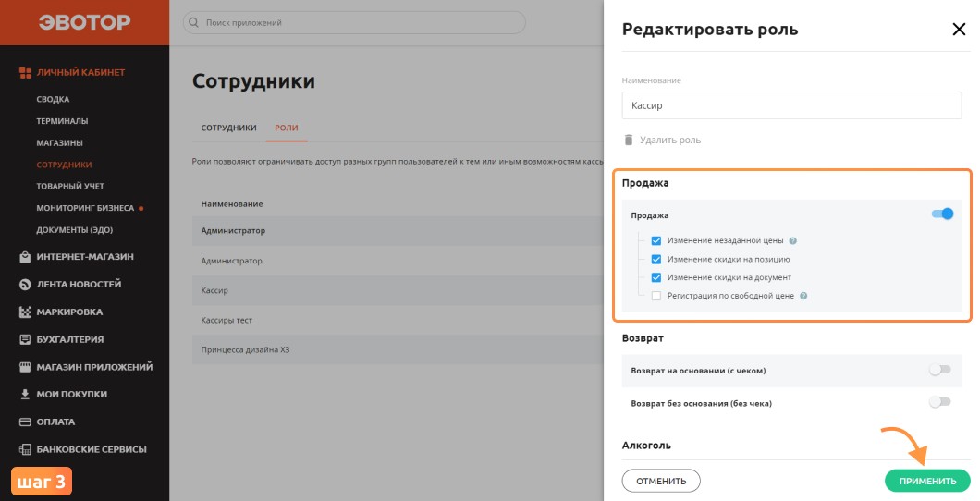
Task: Click the Возврат section heading
Action: pyautogui.click(x=643, y=338)
